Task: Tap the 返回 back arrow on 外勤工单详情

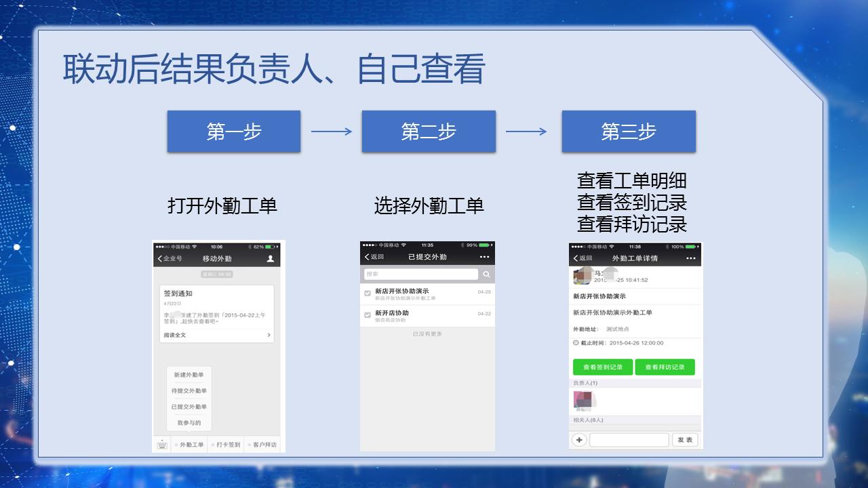Action: 576,258
